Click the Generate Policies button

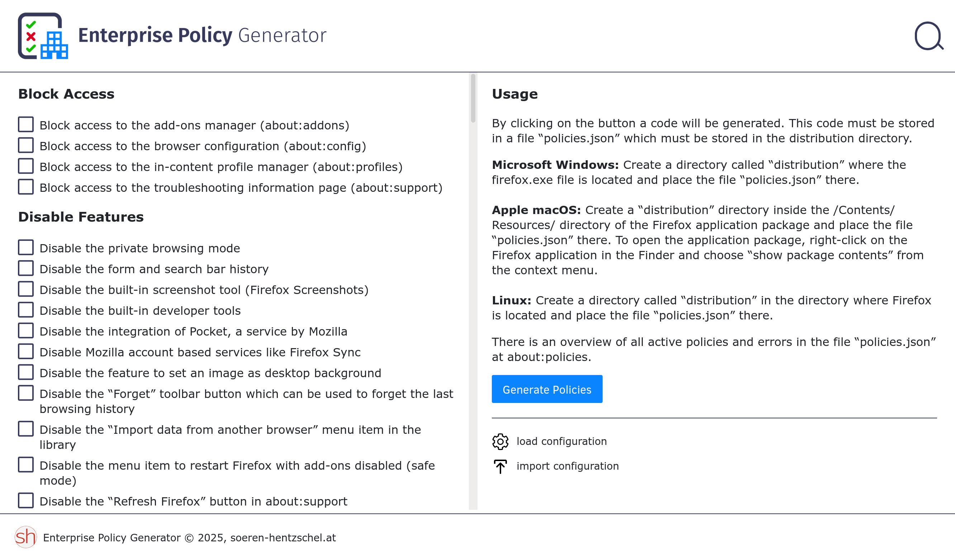click(547, 389)
